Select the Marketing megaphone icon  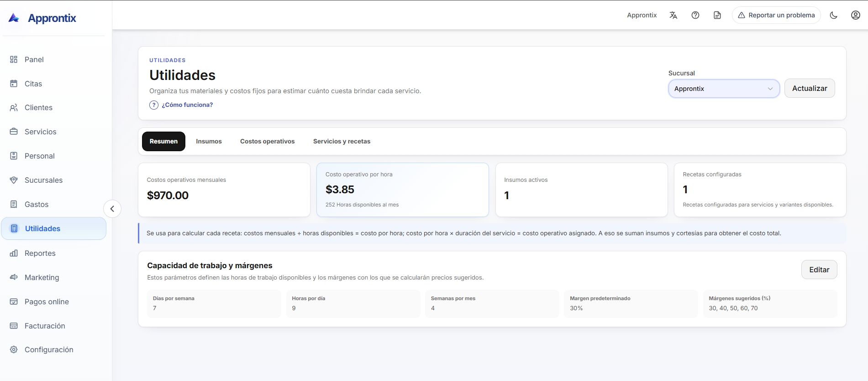[14, 277]
